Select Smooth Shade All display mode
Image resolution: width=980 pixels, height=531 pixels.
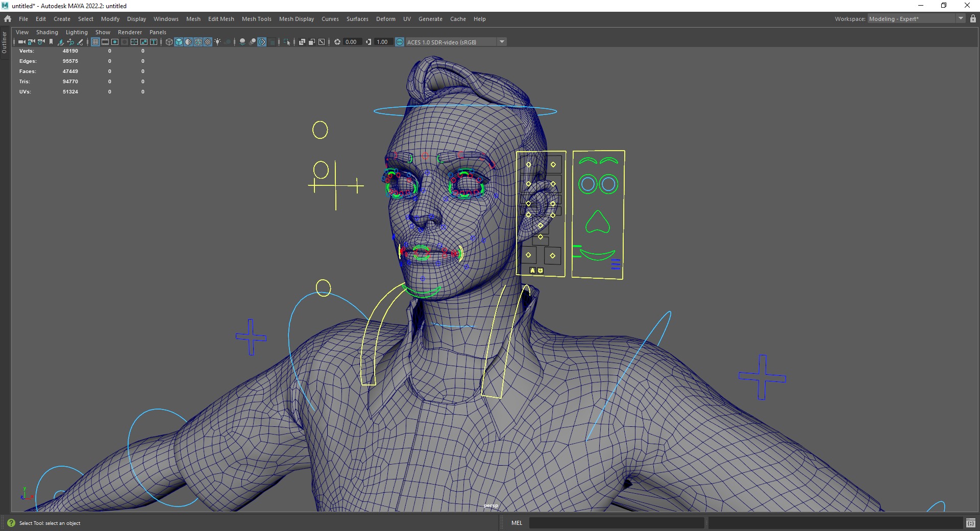pos(179,42)
